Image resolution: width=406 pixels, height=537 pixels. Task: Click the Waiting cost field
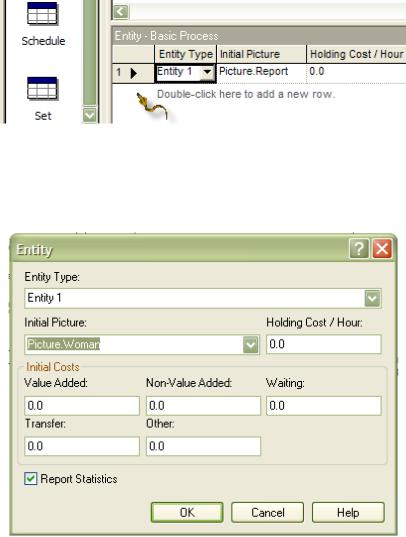point(323,406)
